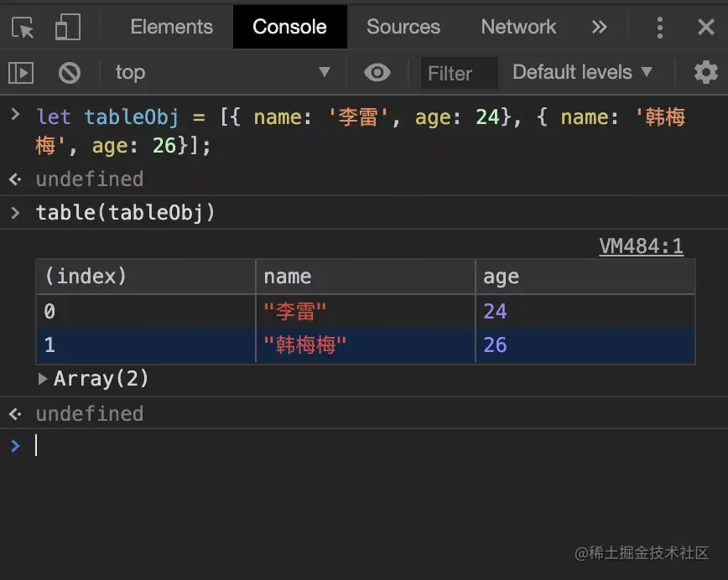Show hidden panel tabs via the chevron
Screen dimensions: 728x580
click(x=599, y=27)
